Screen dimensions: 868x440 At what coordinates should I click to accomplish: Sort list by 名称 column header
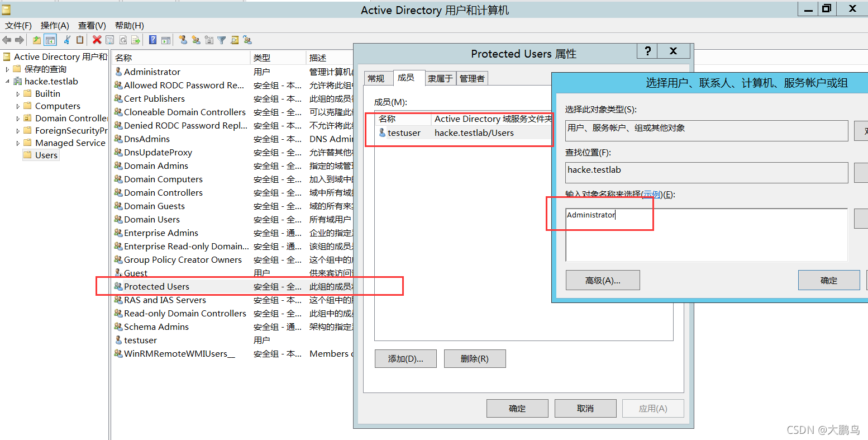[x=181, y=58]
